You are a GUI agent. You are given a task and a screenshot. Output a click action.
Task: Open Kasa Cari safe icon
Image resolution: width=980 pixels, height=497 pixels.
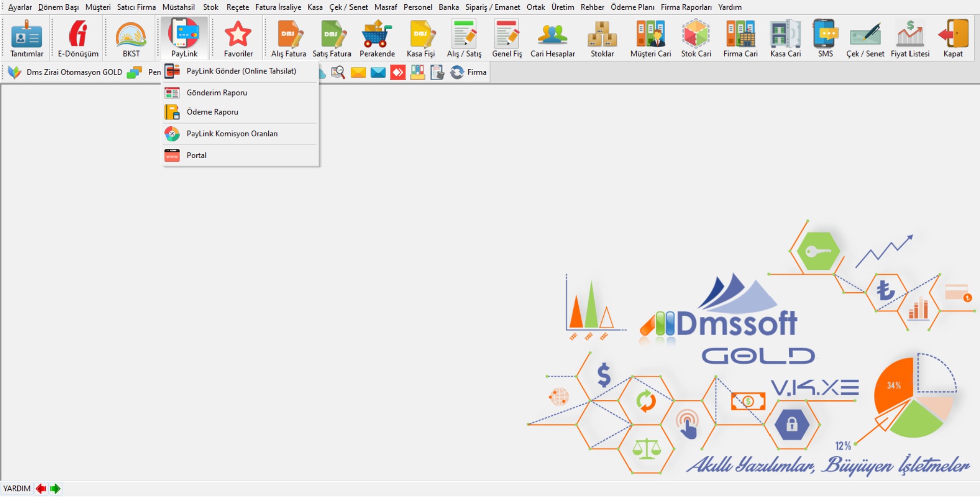pyautogui.click(x=785, y=39)
